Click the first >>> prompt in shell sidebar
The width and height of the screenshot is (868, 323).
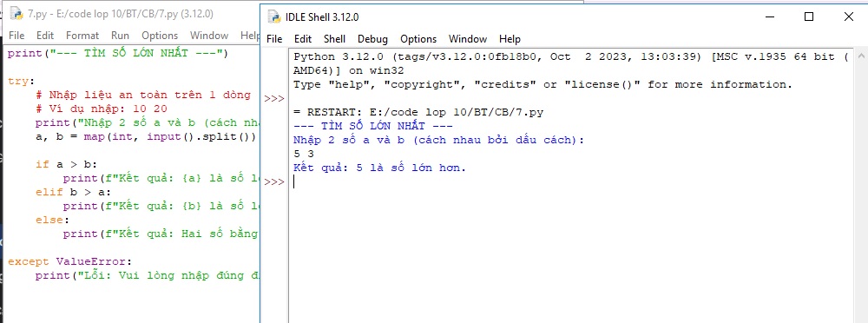pos(274,99)
